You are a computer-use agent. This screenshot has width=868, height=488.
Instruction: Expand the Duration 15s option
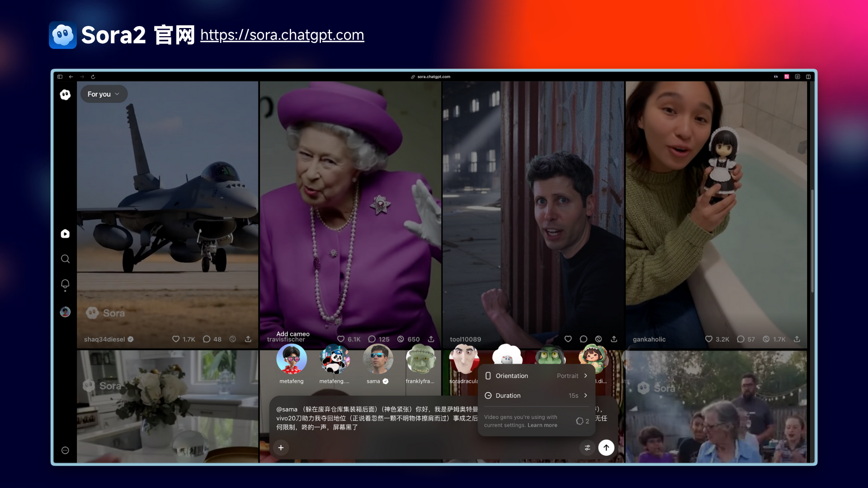point(536,395)
